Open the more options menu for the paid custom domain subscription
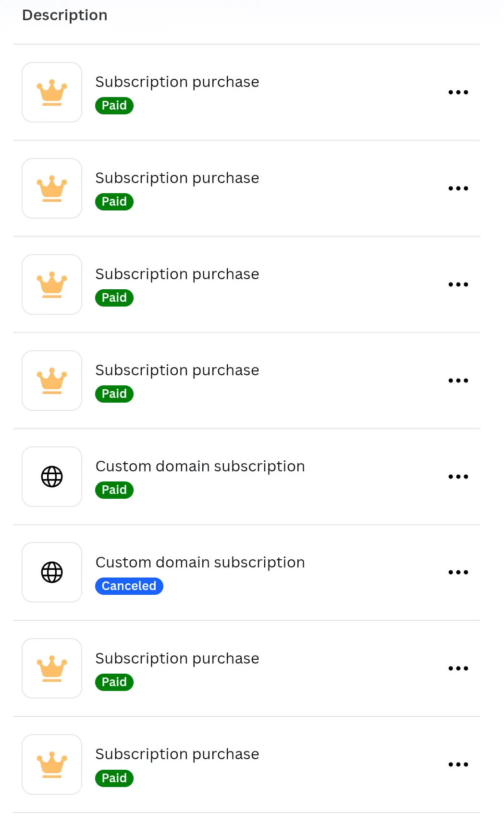Screen dimensions: 504x825 458,477
